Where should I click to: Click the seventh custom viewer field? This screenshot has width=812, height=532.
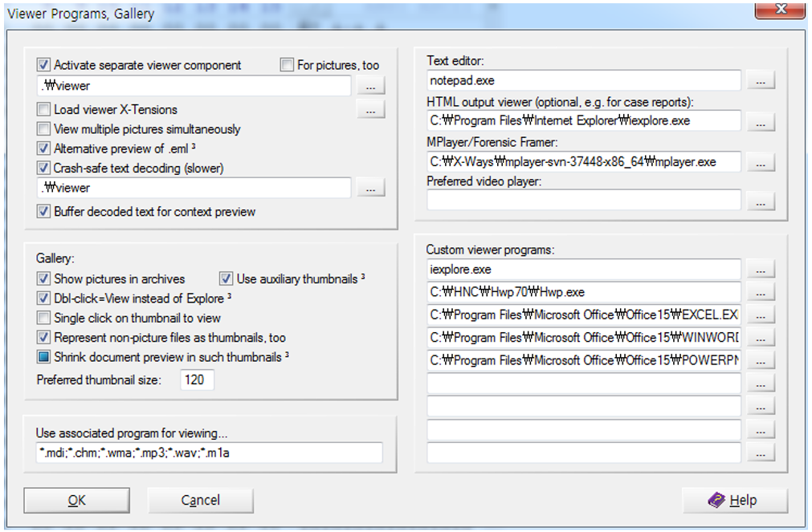[584, 407]
